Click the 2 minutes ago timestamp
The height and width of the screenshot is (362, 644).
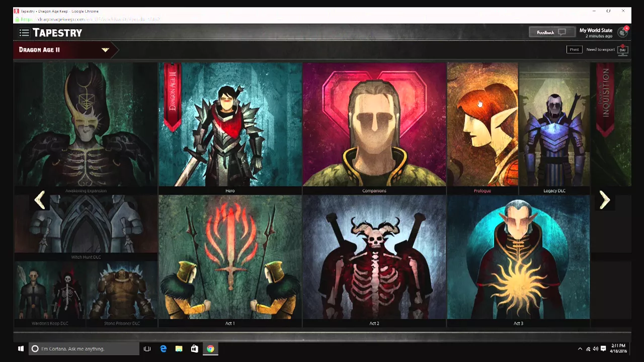pos(599,36)
